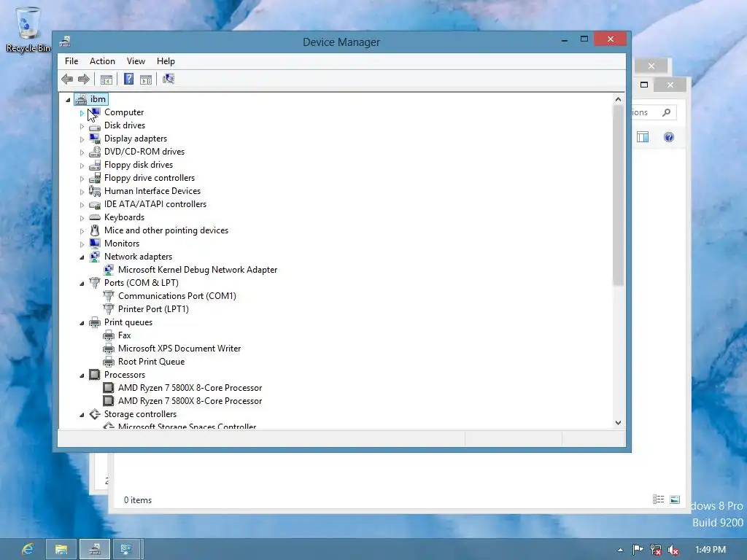Select the second AMD Ryzen 7 5800X processor
Viewport: 747px width, 560px height.
pyautogui.click(x=190, y=401)
